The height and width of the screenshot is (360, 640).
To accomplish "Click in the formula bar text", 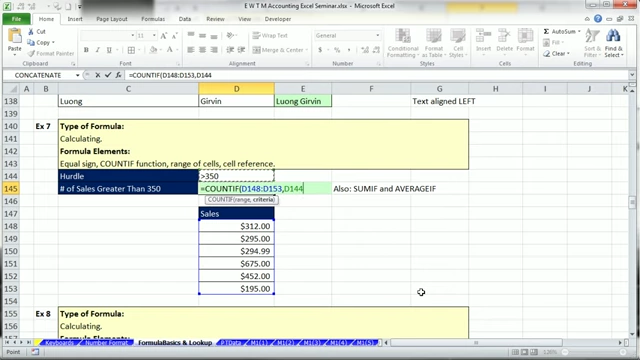I will [x=170, y=75].
